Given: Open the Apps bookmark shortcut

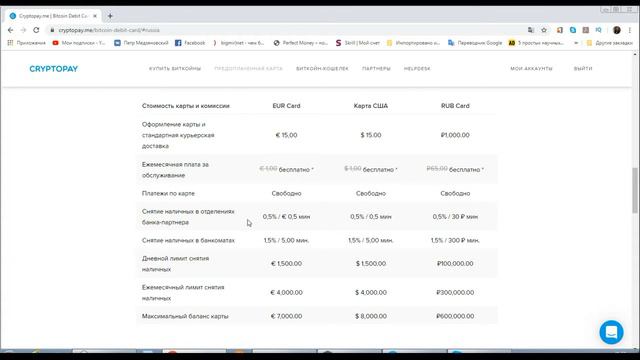Looking at the screenshot, I should click(x=27, y=43).
